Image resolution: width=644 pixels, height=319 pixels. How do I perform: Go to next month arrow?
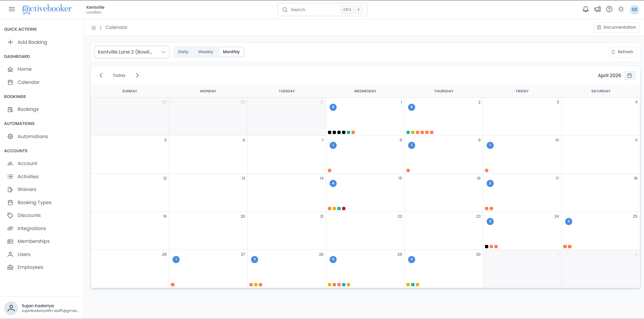137,75
